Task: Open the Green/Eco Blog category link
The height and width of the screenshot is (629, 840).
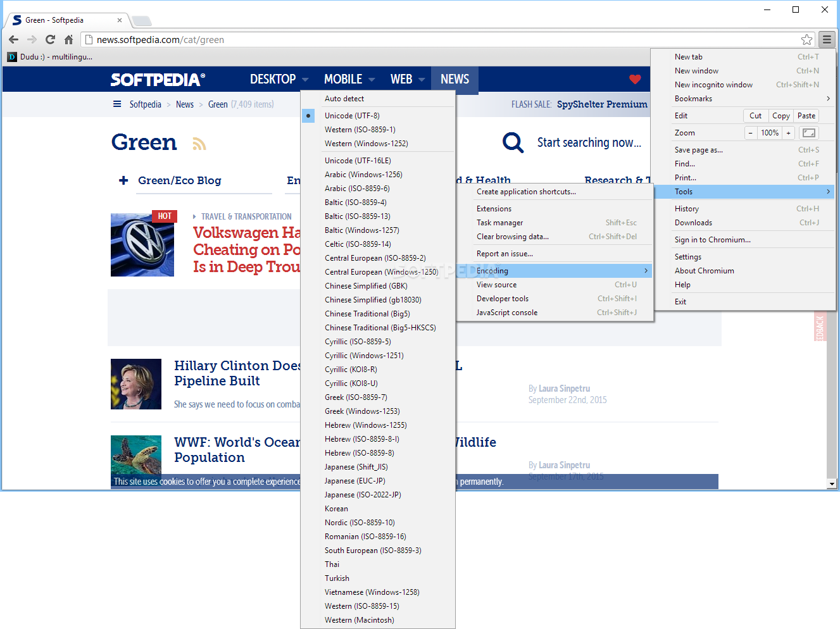Action: tap(180, 180)
